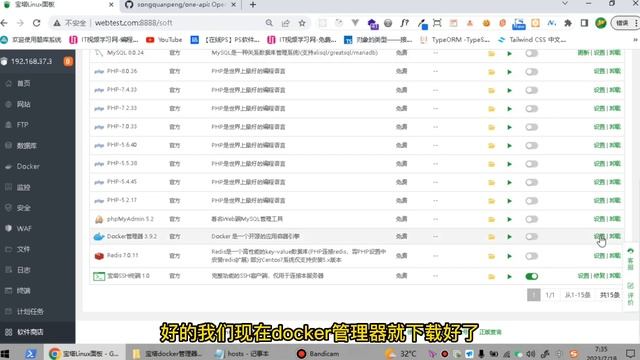Click play icon in 宝塔SSH终端 row
Image resolution: width=640 pixels, height=360 pixels.
pyautogui.click(x=509, y=277)
